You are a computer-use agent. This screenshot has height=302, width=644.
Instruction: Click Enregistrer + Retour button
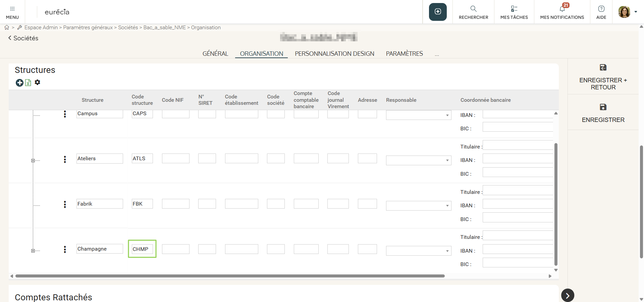coord(603,77)
